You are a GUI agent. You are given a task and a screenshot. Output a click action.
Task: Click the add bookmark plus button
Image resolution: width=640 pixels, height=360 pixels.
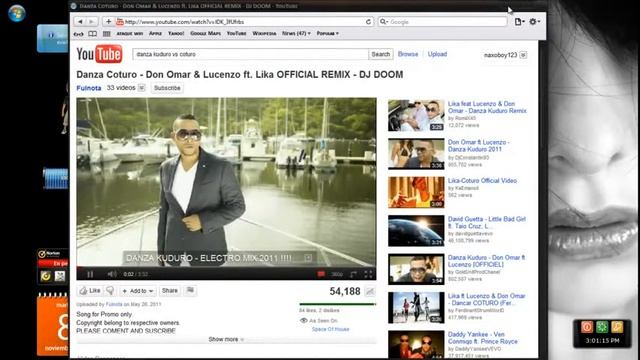[x=108, y=22]
